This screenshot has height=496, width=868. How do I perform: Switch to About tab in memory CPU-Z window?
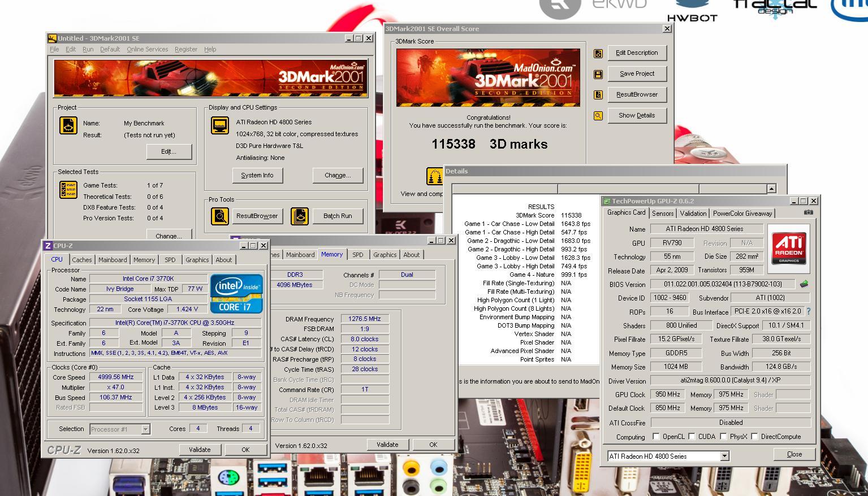411,255
